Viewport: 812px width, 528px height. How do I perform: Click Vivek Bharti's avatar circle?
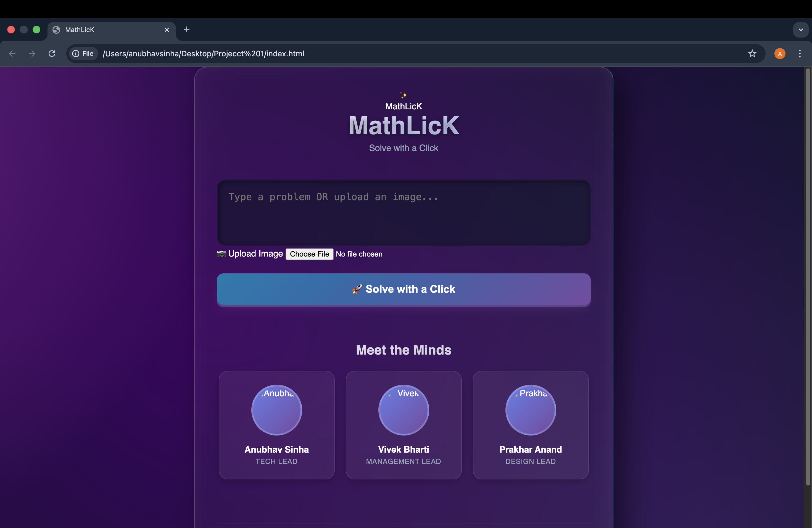coord(403,410)
